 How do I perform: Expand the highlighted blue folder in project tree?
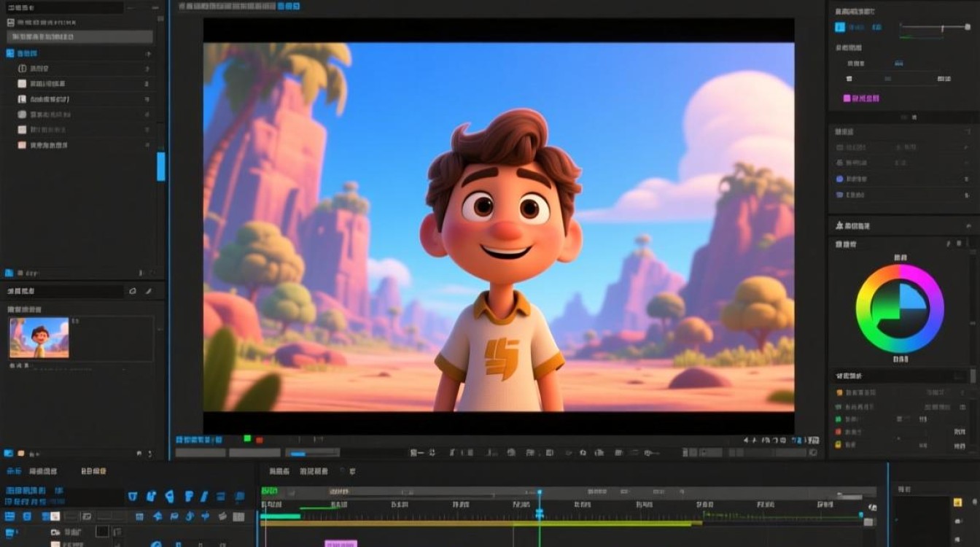click(x=10, y=53)
